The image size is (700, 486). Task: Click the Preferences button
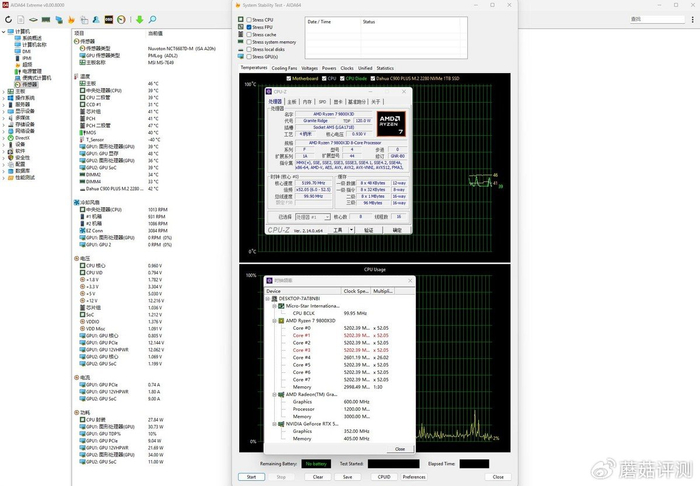[x=413, y=477]
